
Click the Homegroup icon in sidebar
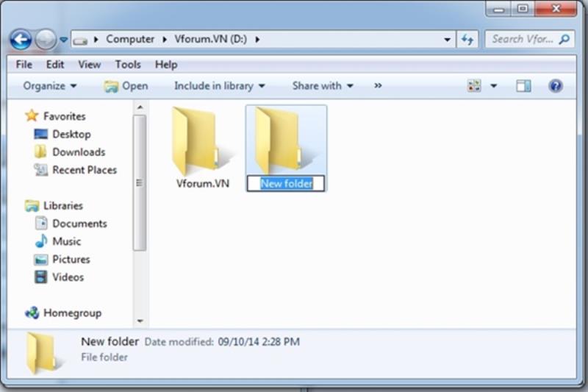32,313
